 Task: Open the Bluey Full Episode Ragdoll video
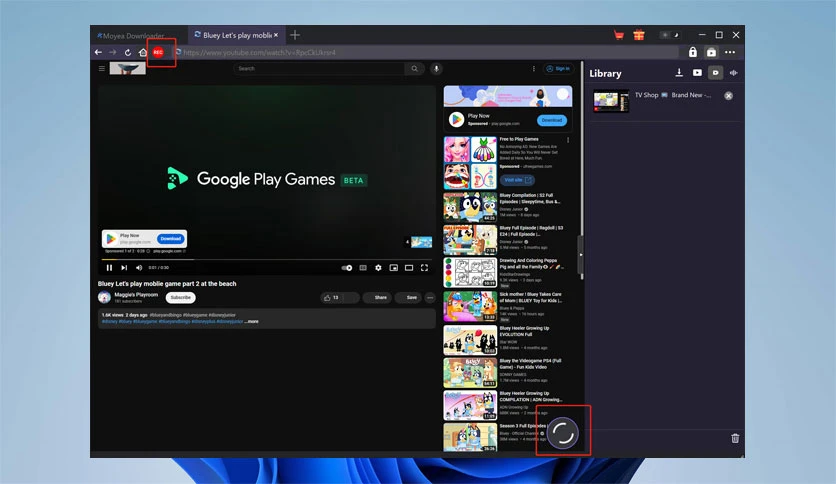pyautogui.click(x=470, y=239)
